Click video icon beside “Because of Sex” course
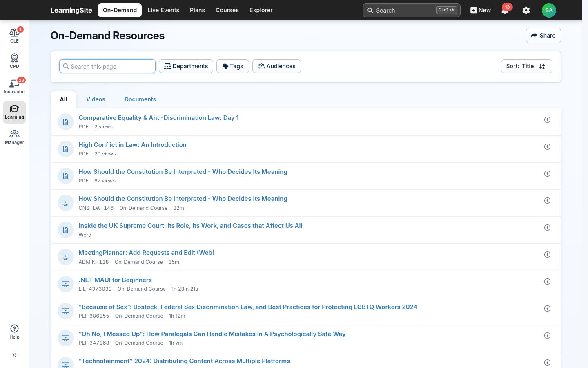The height and width of the screenshot is (368, 588). 65,311
